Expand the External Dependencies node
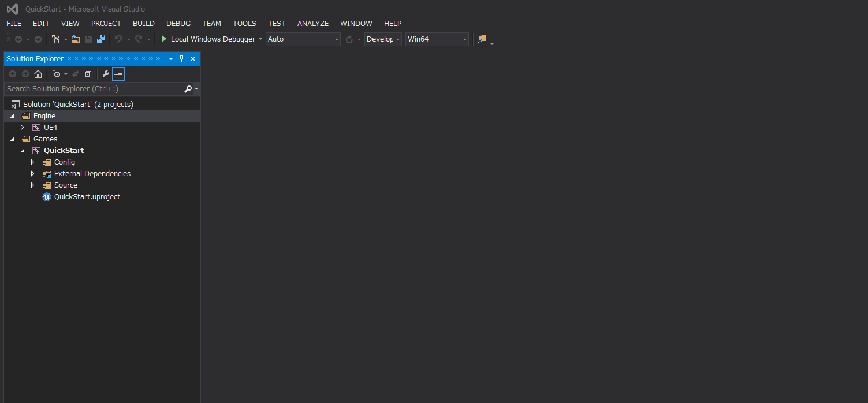 pos(33,174)
